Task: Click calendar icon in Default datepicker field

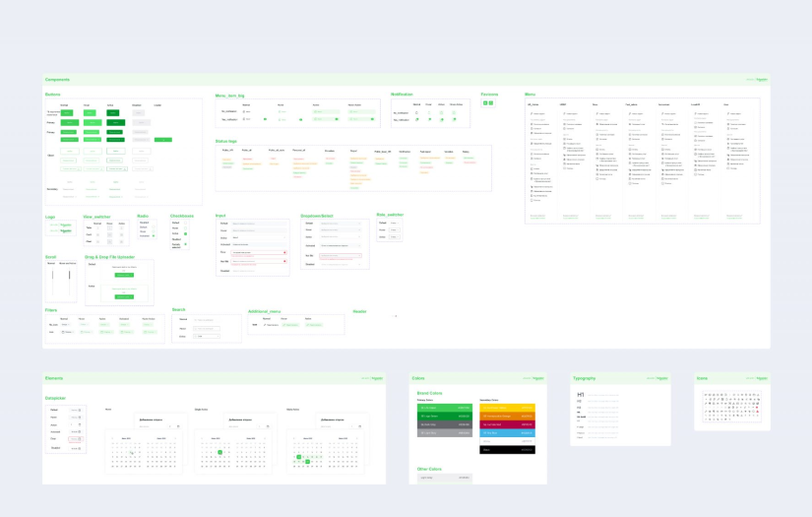Action: [x=80, y=410]
